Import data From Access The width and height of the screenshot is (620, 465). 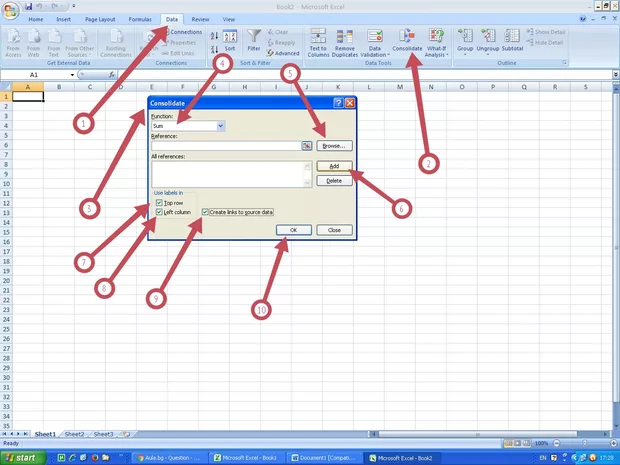pyautogui.click(x=13, y=43)
